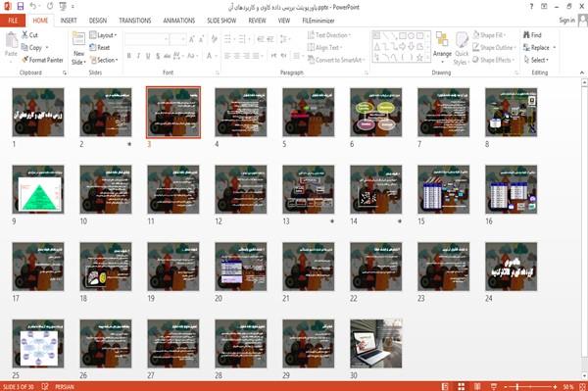588x391 pixels.
Task: Click the 50% zoom level button
Action: point(567,386)
